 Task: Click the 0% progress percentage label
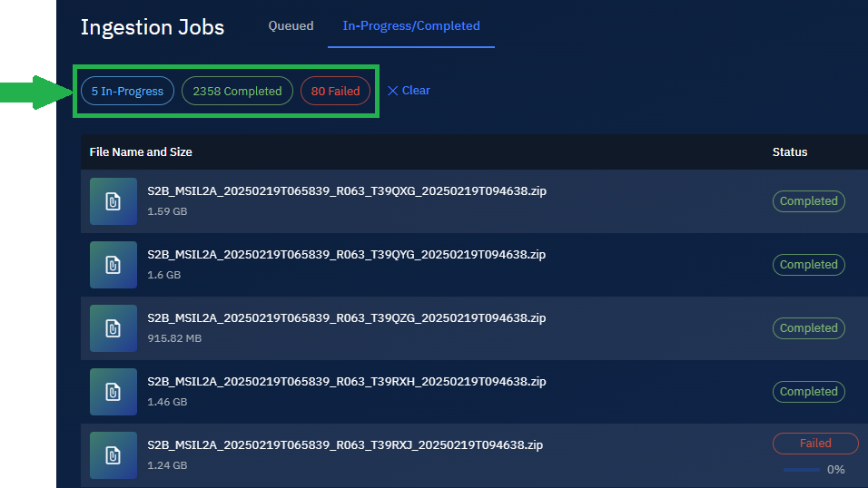click(x=836, y=470)
